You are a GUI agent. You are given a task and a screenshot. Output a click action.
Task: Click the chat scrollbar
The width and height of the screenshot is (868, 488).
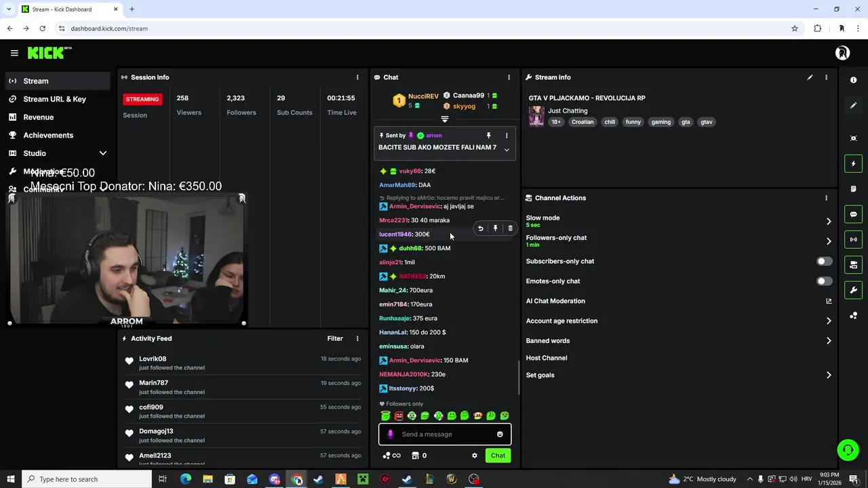519,377
